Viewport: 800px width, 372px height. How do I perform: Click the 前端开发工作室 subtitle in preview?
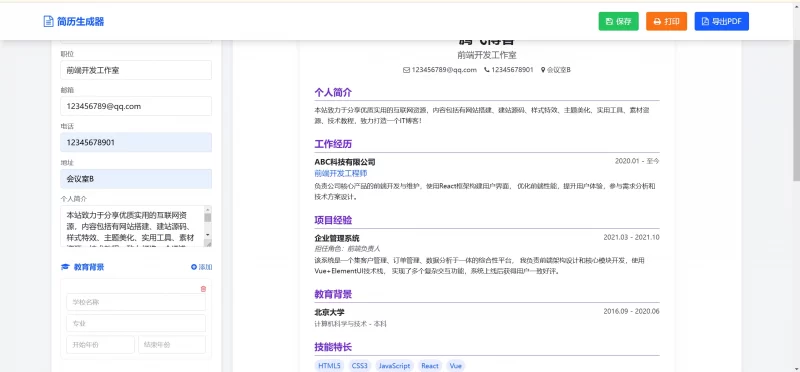[487, 55]
